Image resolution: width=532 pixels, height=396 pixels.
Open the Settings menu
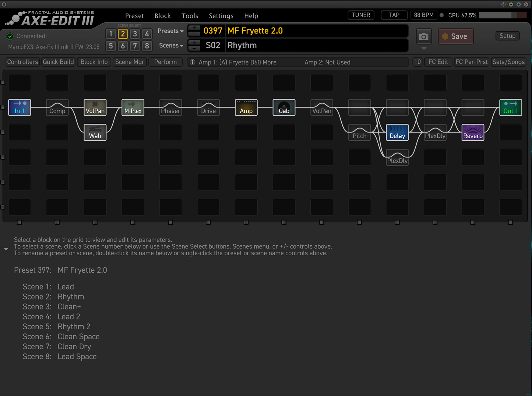221,15
